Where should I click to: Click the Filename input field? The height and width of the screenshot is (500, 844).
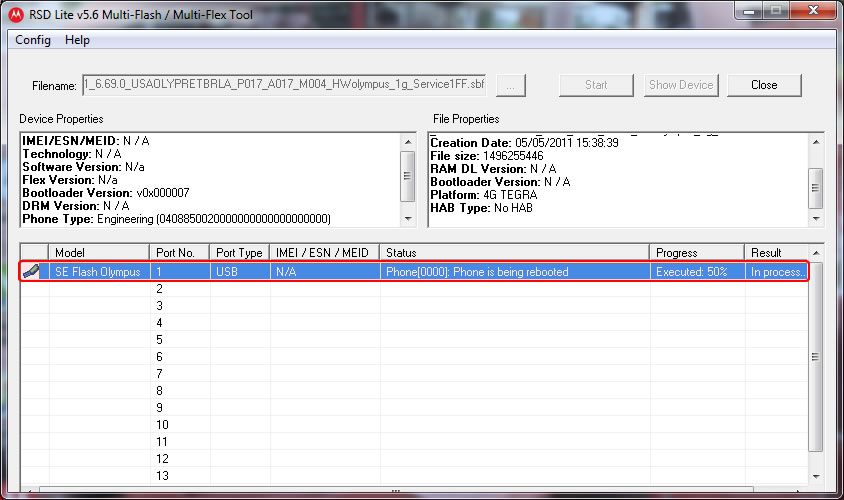(284, 85)
